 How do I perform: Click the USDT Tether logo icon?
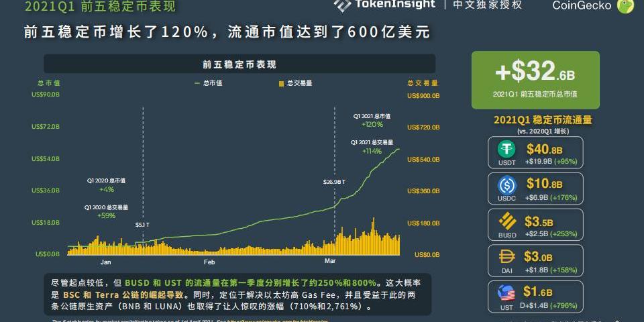pos(506,149)
